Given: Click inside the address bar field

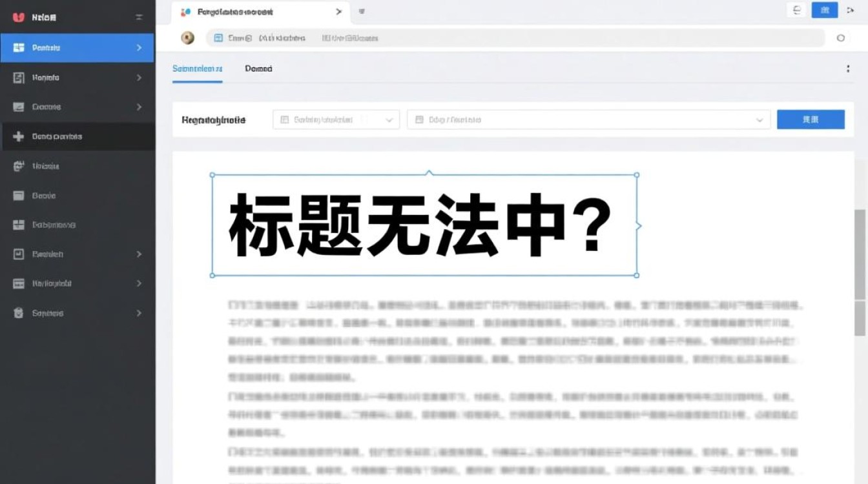Looking at the screenshot, I should [515, 38].
